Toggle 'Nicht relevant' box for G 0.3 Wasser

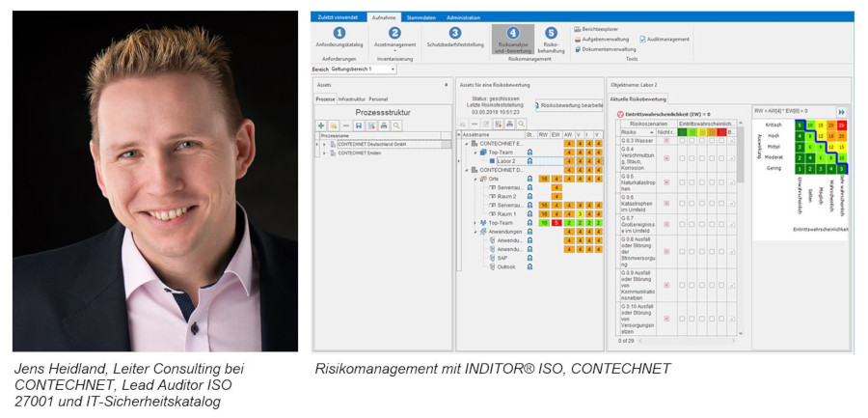[x=665, y=141]
